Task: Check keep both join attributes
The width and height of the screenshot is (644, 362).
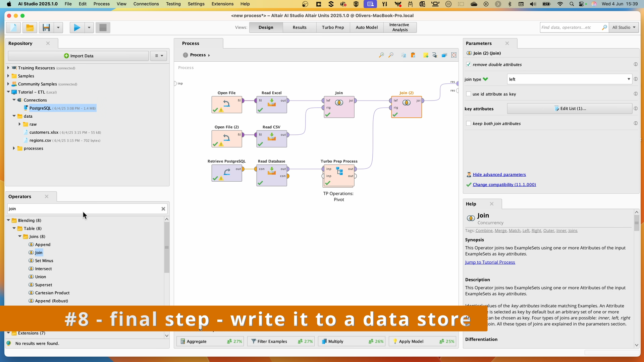Action: tap(469, 123)
